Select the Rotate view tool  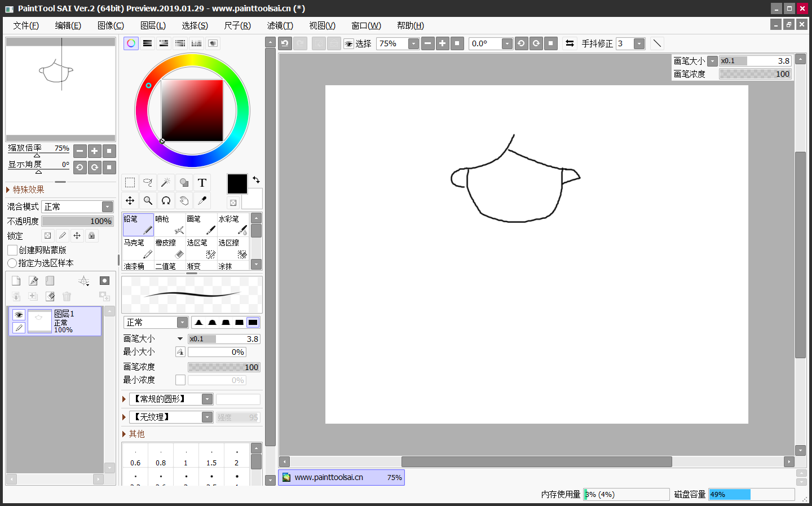point(166,201)
